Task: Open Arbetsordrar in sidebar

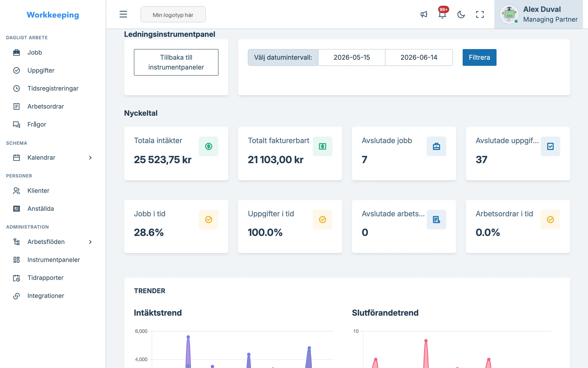Action: point(46,106)
